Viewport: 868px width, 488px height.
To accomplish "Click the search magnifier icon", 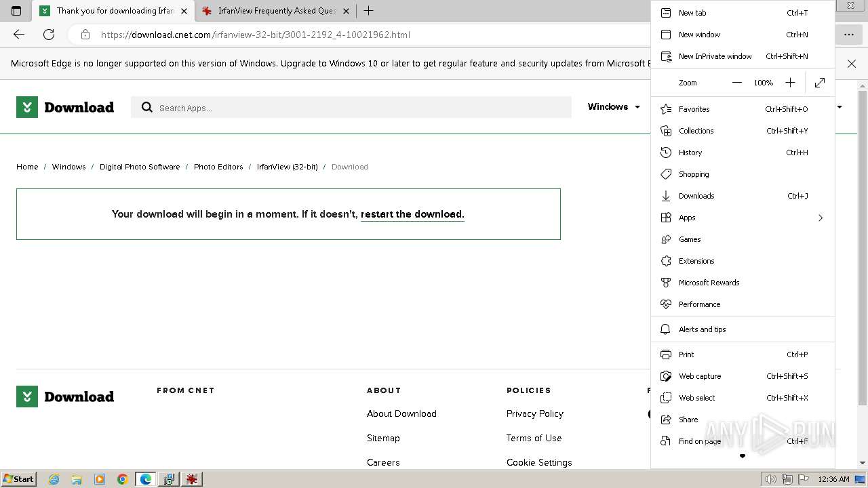I will click(x=146, y=107).
